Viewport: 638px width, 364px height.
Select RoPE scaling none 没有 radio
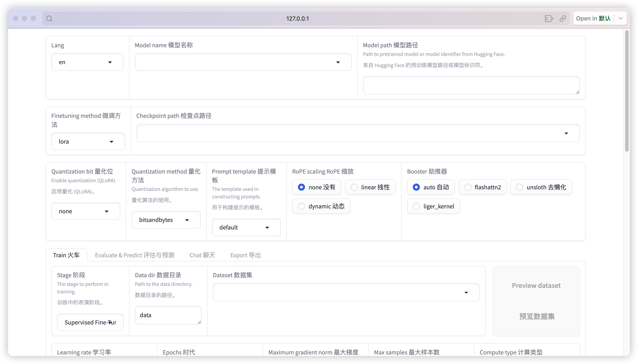(317, 187)
